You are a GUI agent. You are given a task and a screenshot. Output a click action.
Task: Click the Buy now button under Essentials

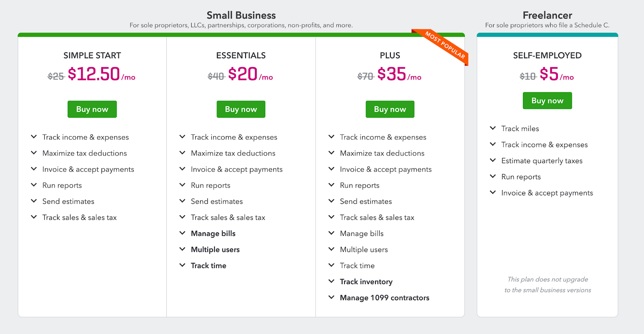241,109
